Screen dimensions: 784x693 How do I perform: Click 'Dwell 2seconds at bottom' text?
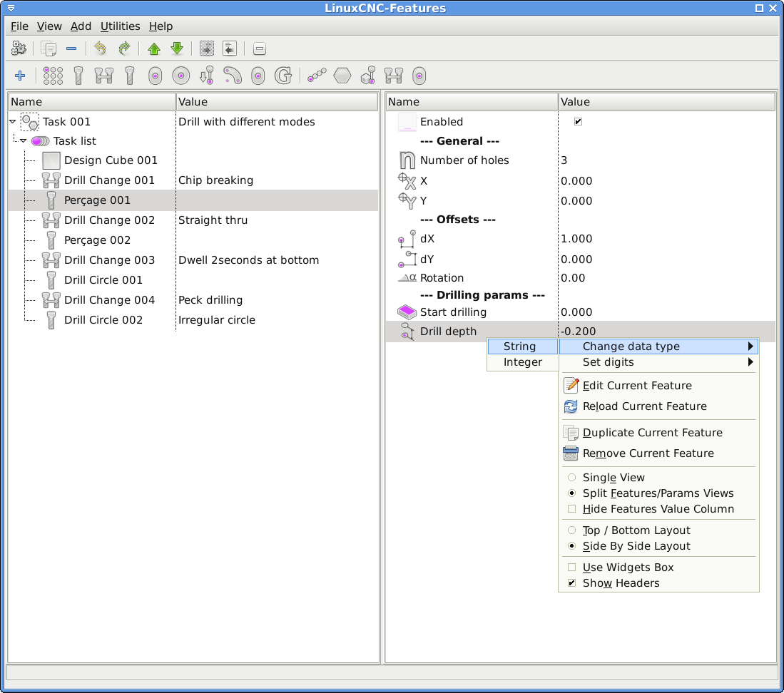[248, 260]
